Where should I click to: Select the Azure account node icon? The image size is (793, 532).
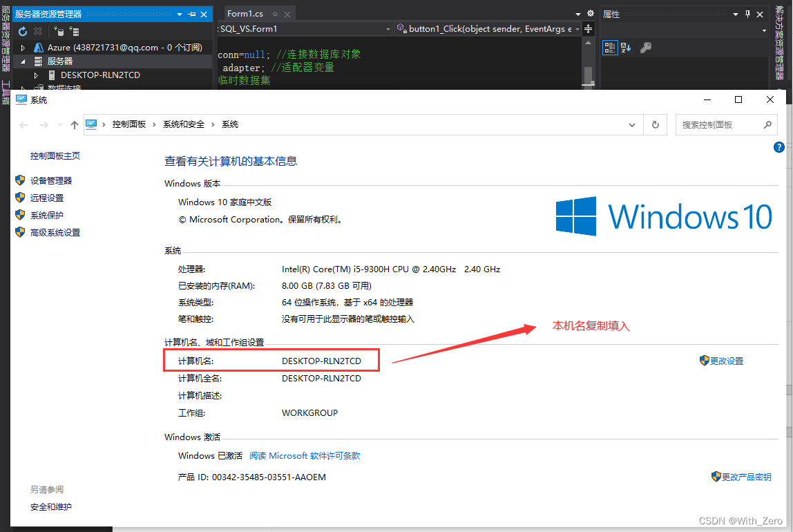(39, 48)
